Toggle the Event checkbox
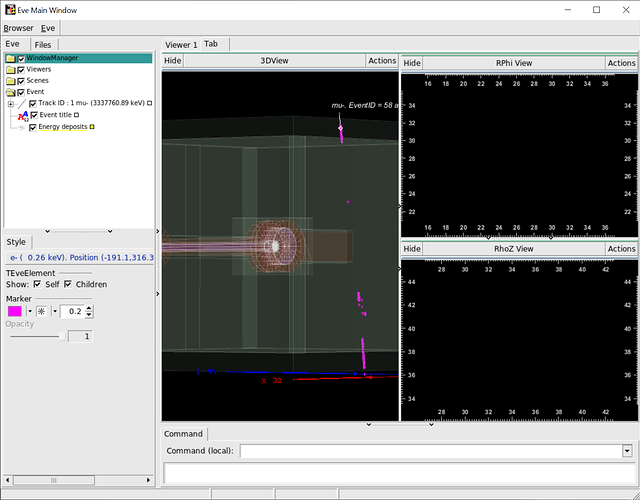This screenshot has width=640, height=500. 21,92
